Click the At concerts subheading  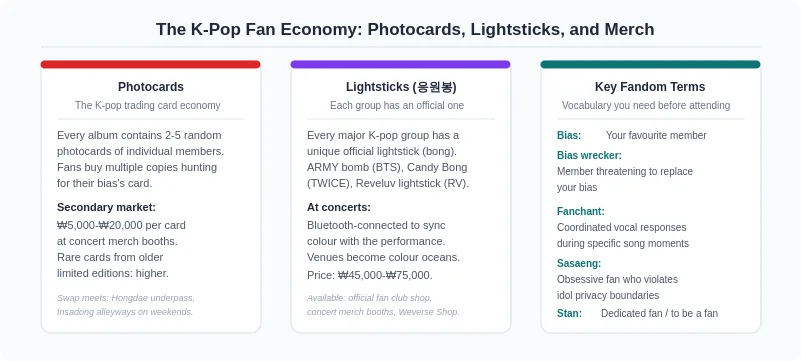point(339,207)
